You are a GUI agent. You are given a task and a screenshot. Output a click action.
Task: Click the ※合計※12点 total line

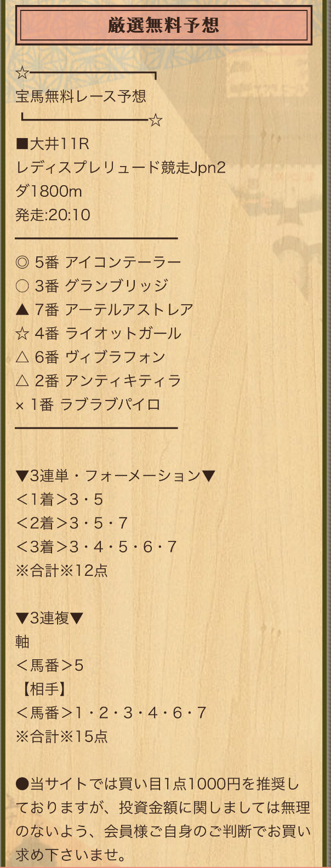(x=62, y=570)
